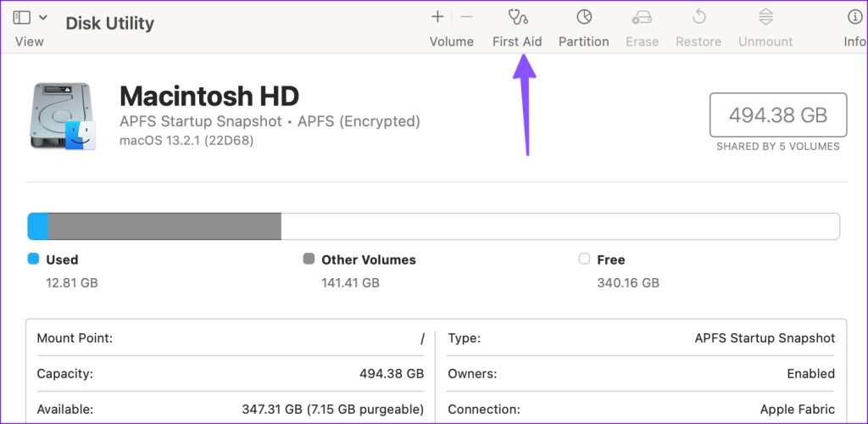Click the Used legend blue swatch
The image size is (868, 424).
coord(34,259)
